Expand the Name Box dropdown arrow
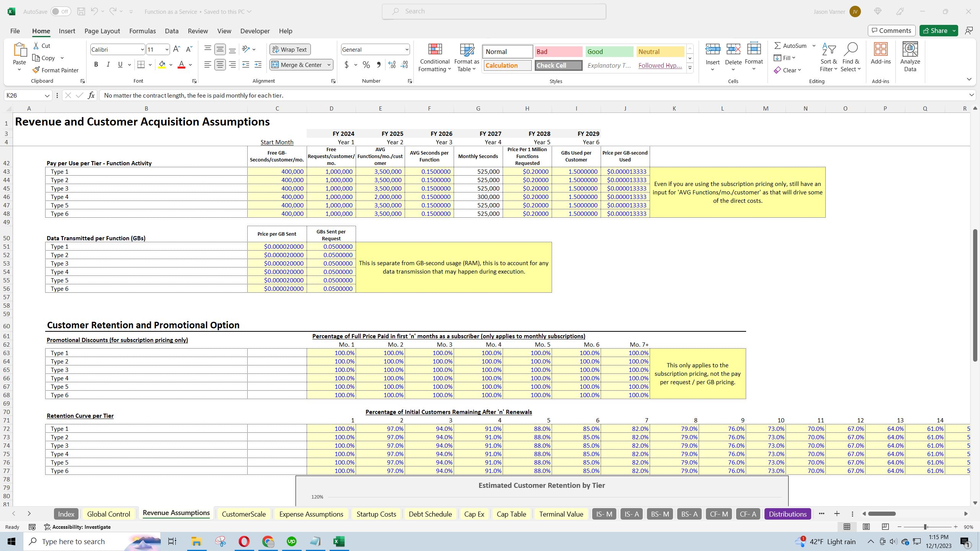980x551 pixels. [x=47, y=95]
